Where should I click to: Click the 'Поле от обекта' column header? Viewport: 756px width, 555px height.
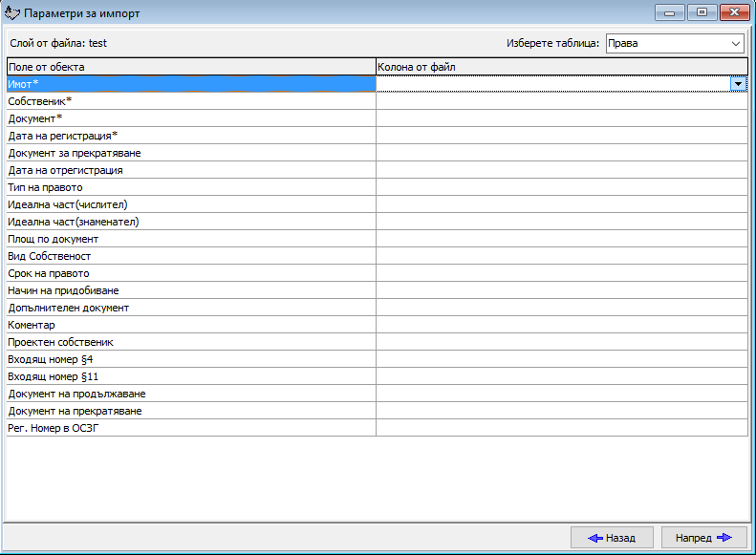191,67
